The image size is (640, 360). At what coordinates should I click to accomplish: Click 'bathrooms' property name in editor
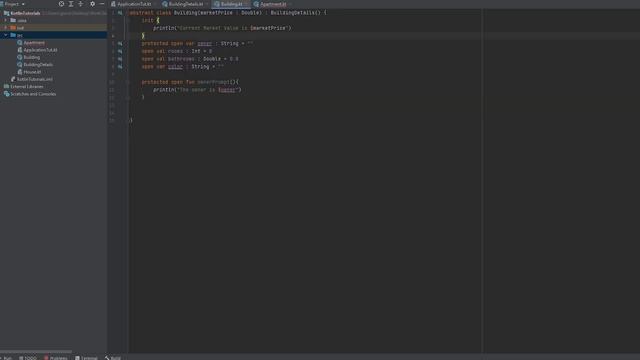pos(181,59)
